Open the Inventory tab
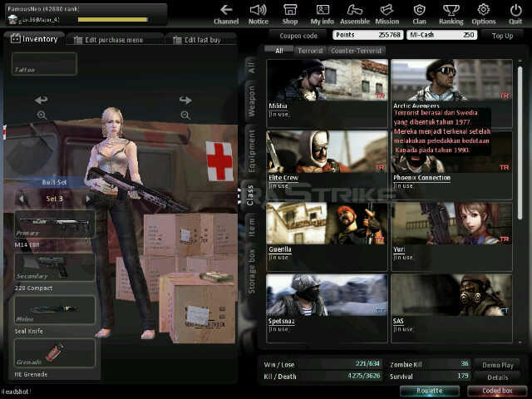 tap(34, 39)
